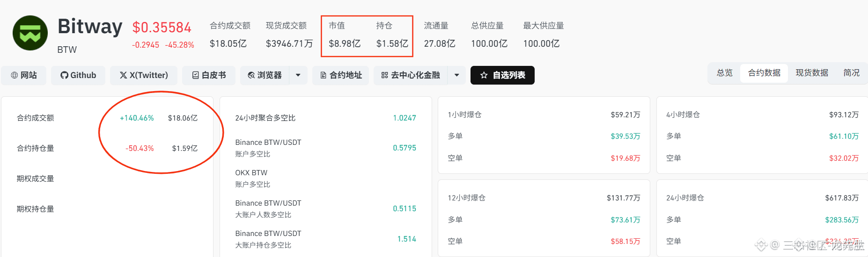Expand the dropdown arrow beside 去中心化金融

[x=456, y=75]
